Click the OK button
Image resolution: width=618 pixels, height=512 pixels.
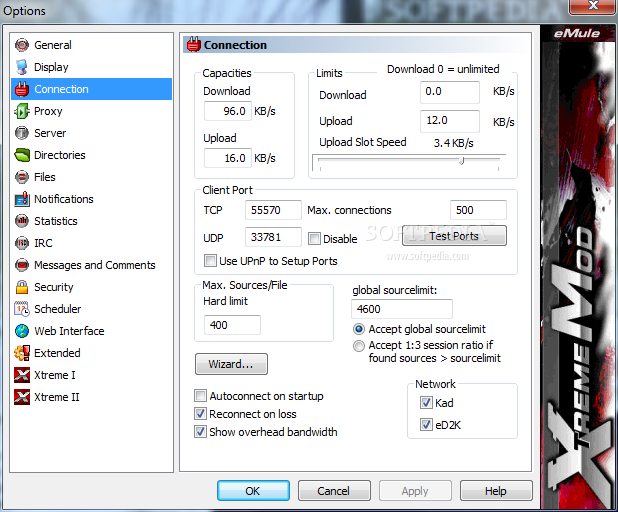point(253,491)
